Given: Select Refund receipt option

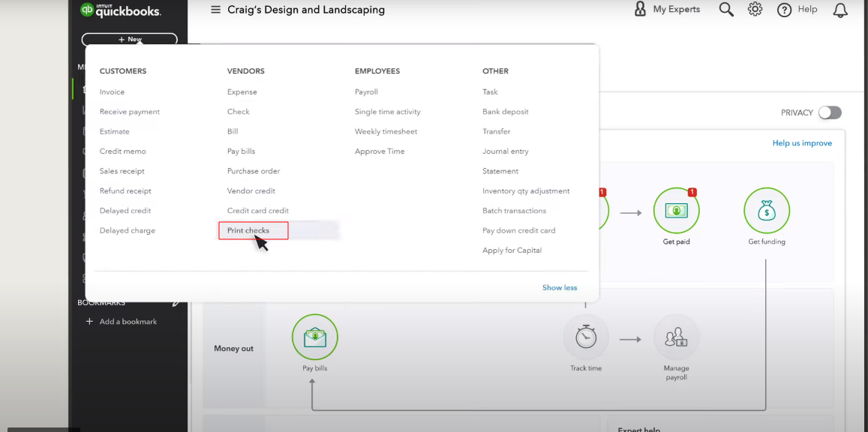Looking at the screenshot, I should coord(125,190).
